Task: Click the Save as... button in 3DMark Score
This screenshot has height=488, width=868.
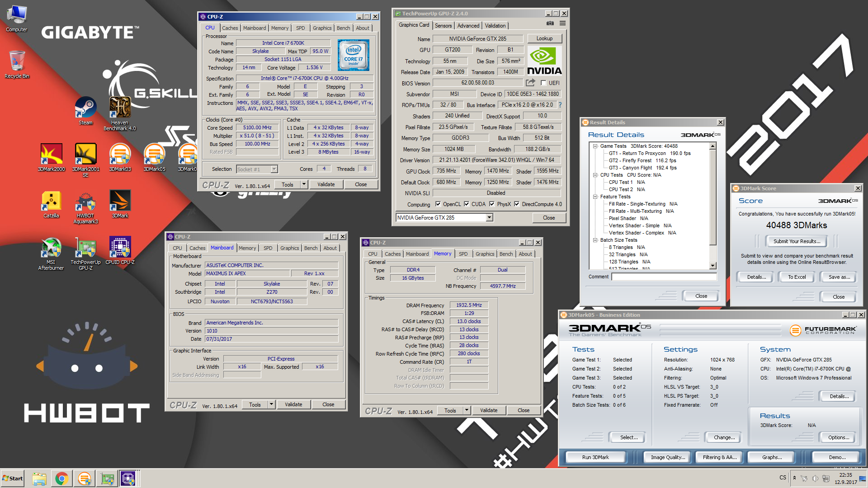Action: (839, 277)
